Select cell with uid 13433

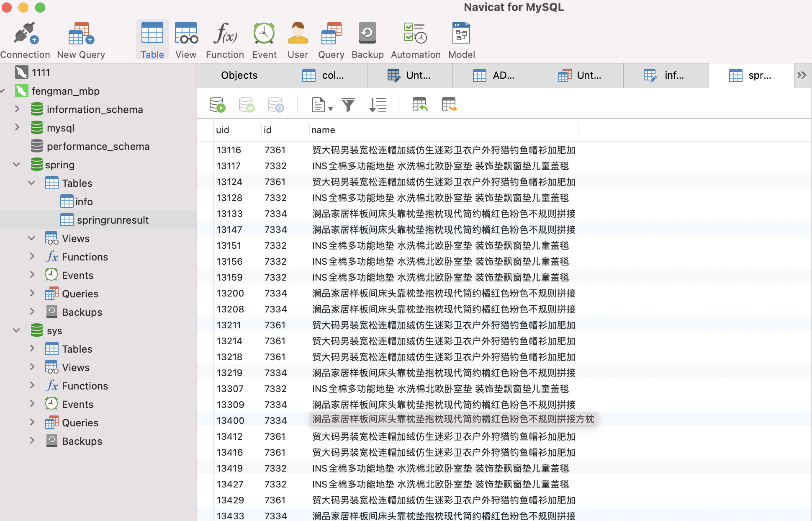click(x=237, y=515)
